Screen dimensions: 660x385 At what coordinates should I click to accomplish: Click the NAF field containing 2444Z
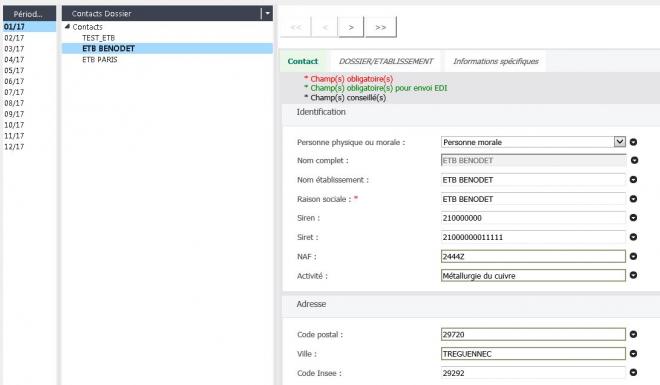[533, 256]
